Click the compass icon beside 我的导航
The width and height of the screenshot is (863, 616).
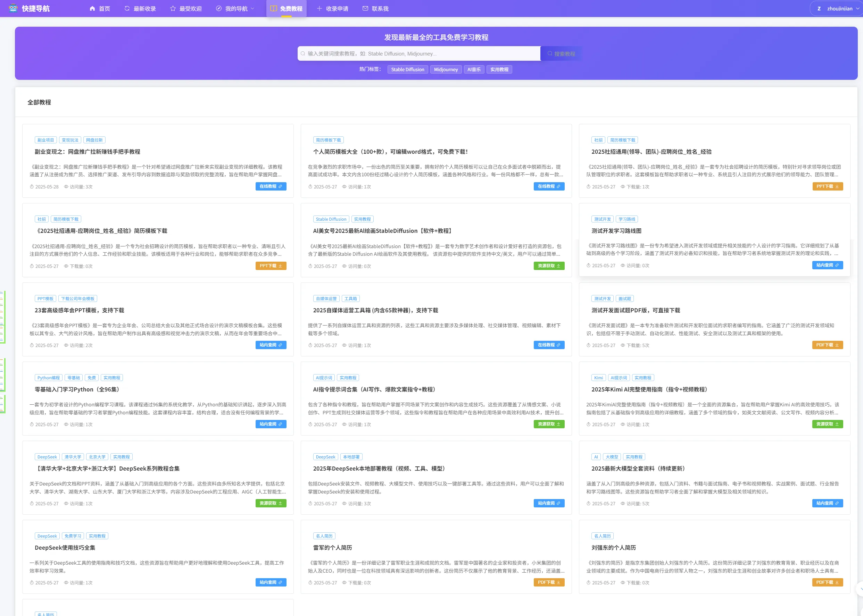pos(219,8)
